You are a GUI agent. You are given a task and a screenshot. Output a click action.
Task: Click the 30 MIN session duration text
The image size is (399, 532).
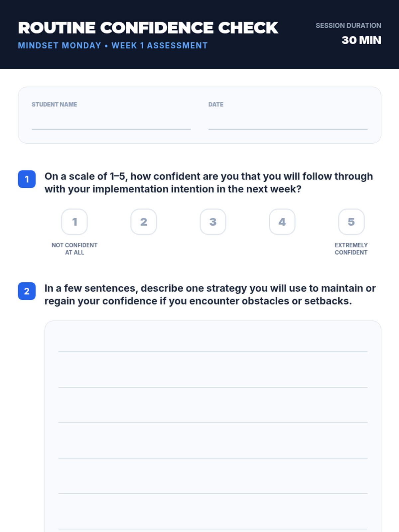(x=361, y=40)
